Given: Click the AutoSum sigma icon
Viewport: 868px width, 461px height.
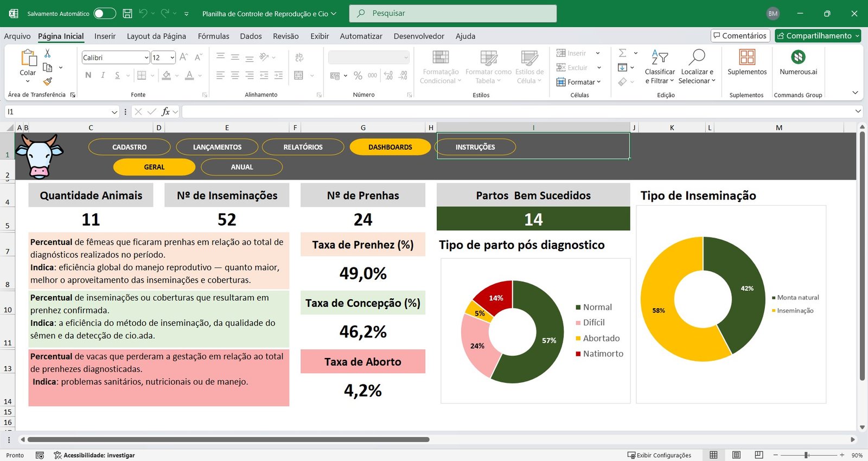Looking at the screenshot, I should pyautogui.click(x=623, y=53).
